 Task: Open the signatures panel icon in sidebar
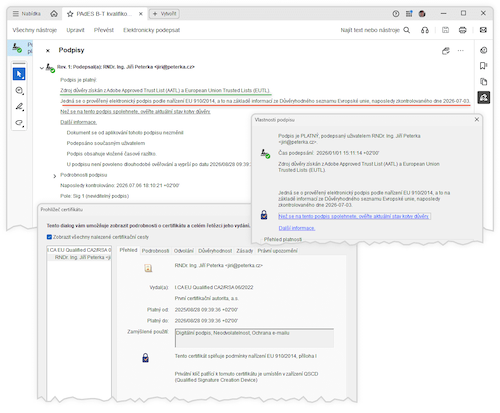pos(484,97)
